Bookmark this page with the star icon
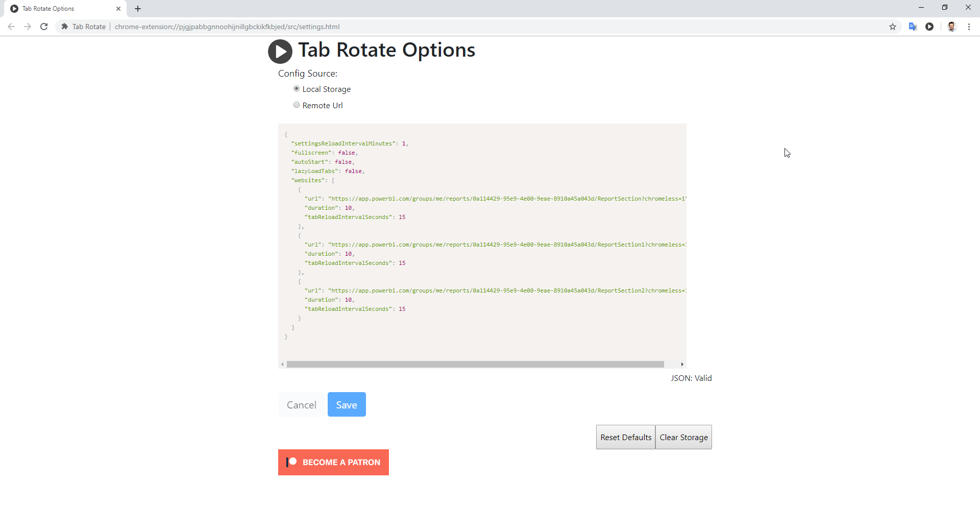 click(893, 27)
